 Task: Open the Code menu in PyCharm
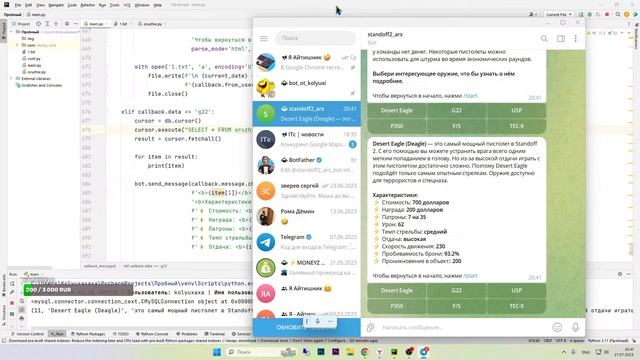(x=72, y=5)
